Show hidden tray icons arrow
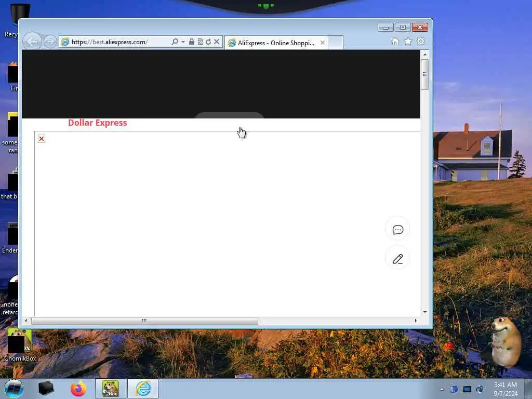This screenshot has height=399, width=532. coord(442,390)
